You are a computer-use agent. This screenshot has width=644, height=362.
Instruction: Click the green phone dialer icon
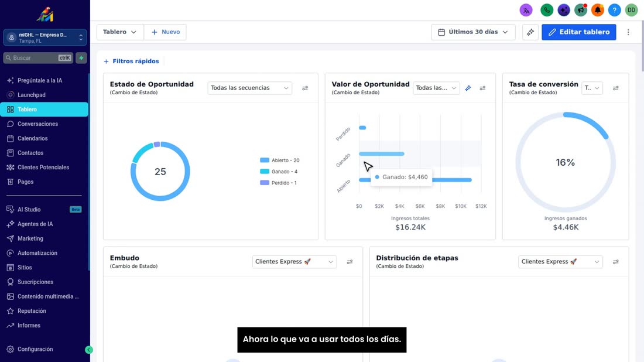point(547,10)
